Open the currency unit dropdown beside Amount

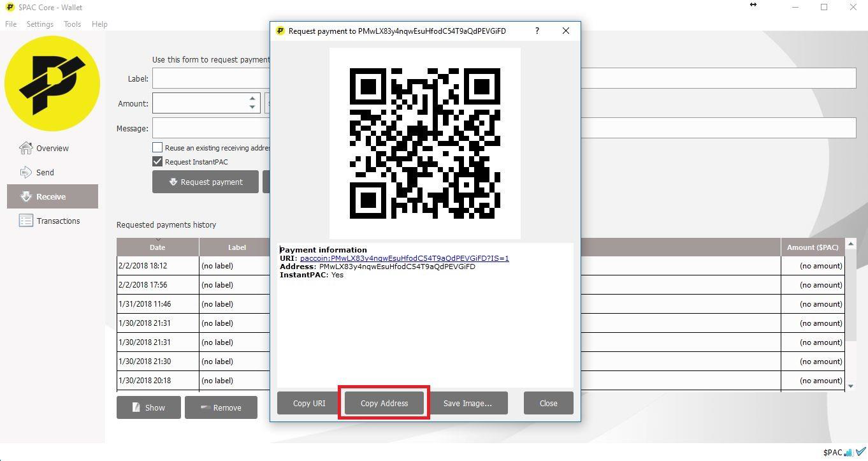pos(268,103)
